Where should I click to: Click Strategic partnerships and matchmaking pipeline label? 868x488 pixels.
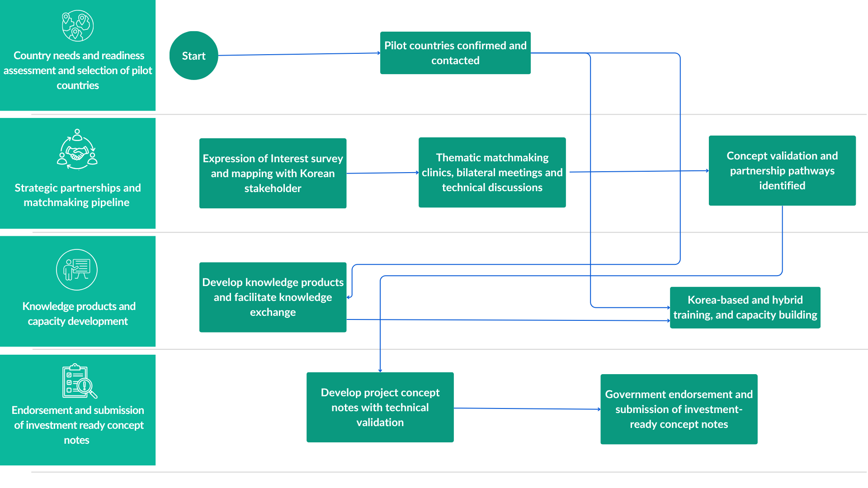pos(77,195)
